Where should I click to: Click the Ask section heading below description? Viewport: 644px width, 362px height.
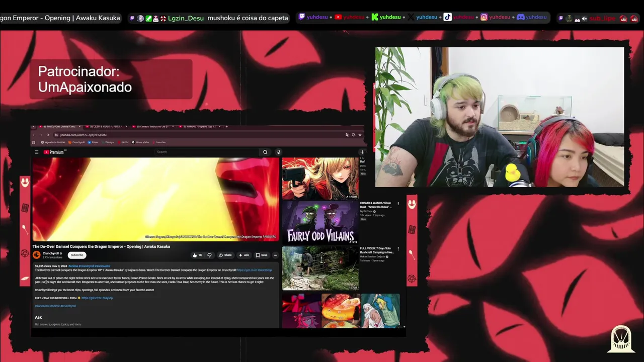click(38, 317)
